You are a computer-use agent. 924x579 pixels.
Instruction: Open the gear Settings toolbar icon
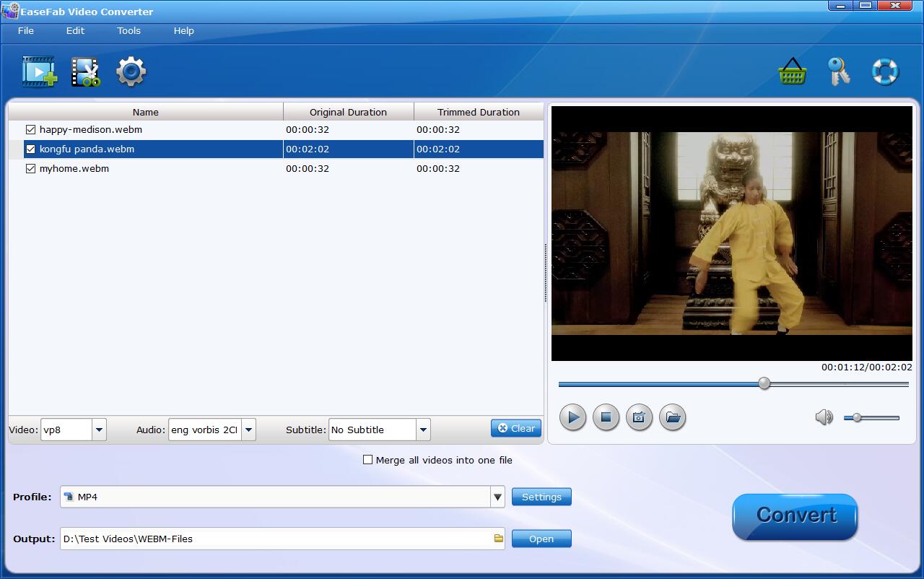(x=131, y=71)
